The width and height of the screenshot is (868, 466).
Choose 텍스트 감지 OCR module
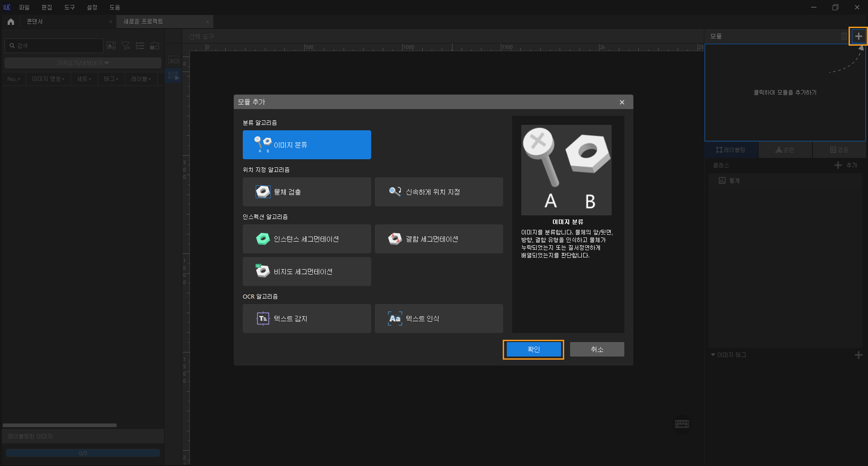307,319
